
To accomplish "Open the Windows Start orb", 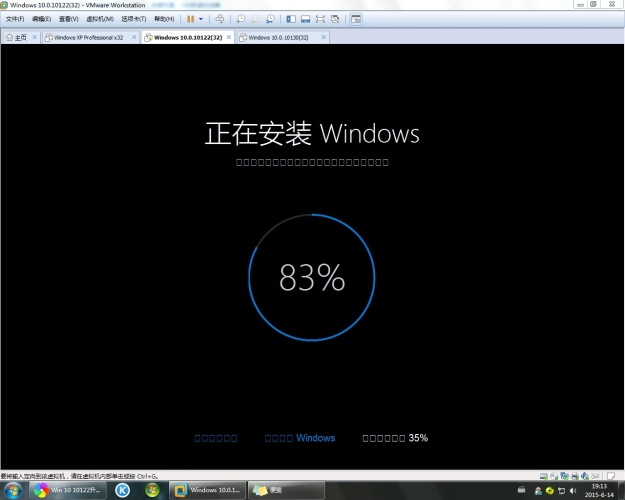I will tap(13, 490).
